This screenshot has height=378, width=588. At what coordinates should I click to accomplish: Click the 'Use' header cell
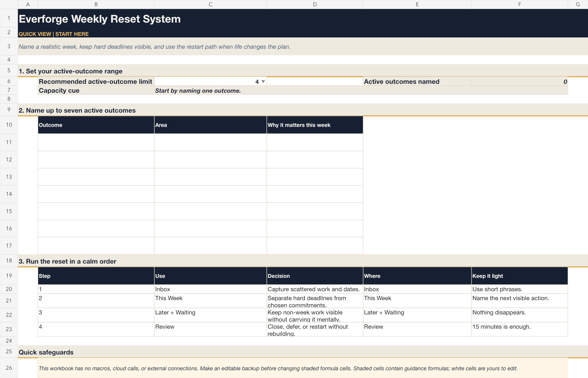click(211, 276)
